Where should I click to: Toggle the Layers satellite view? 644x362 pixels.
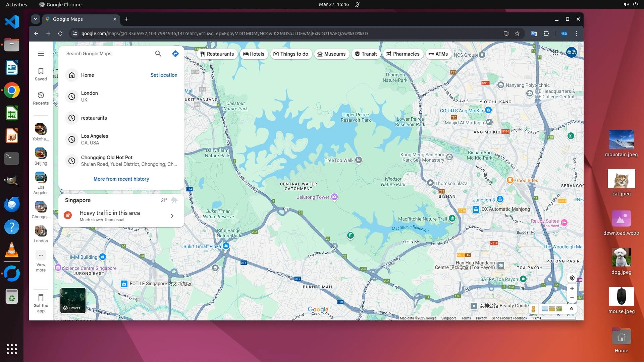(x=73, y=300)
